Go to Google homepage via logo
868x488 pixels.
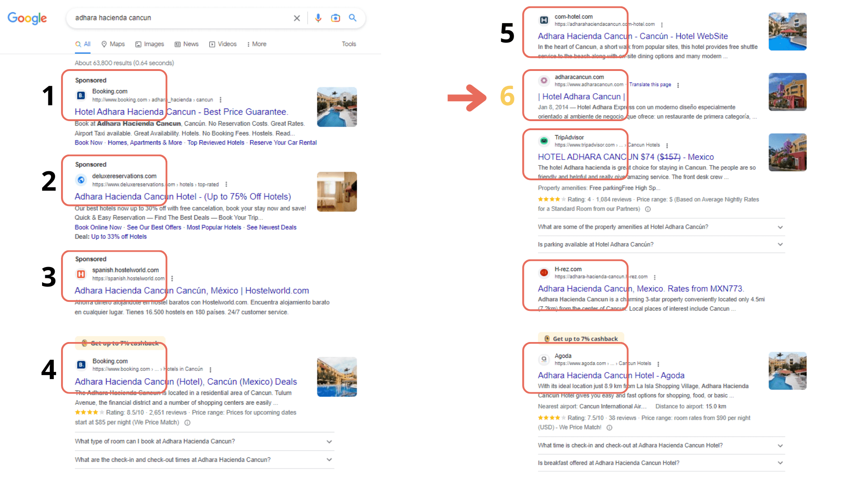point(27,18)
